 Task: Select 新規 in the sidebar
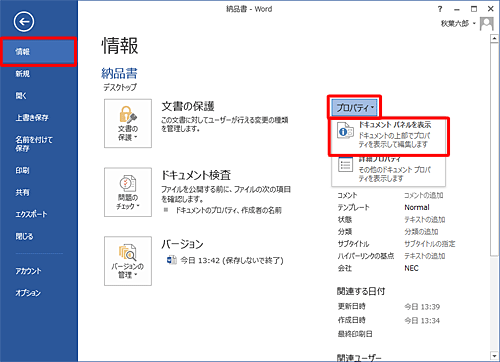(23, 74)
